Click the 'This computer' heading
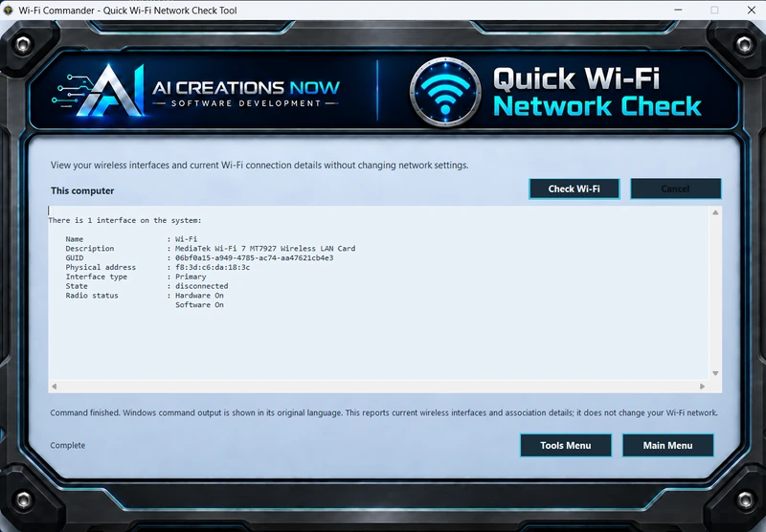 pos(82,190)
